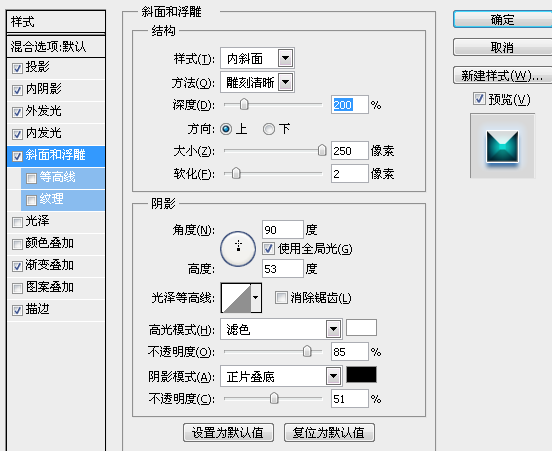Image resolution: width=552 pixels, height=451 pixels.
Task: Toggle the 内阴影 inner shadow checkbox
Action: pyautogui.click(x=17, y=90)
